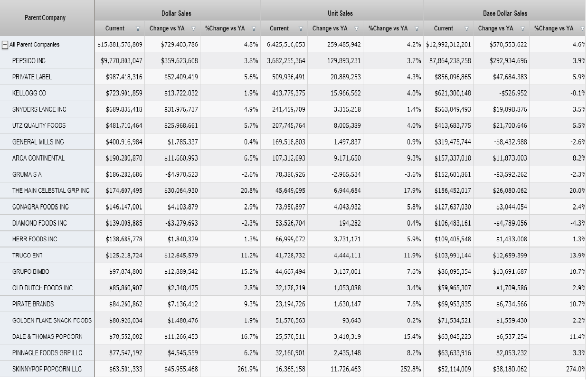
Task: Click the All Parent Companies label
Action: [x=35, y=45]
